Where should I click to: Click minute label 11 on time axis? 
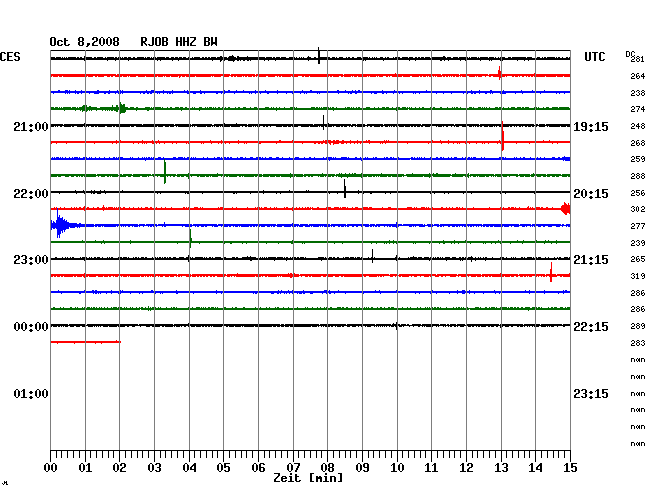(x=431, y=468)
